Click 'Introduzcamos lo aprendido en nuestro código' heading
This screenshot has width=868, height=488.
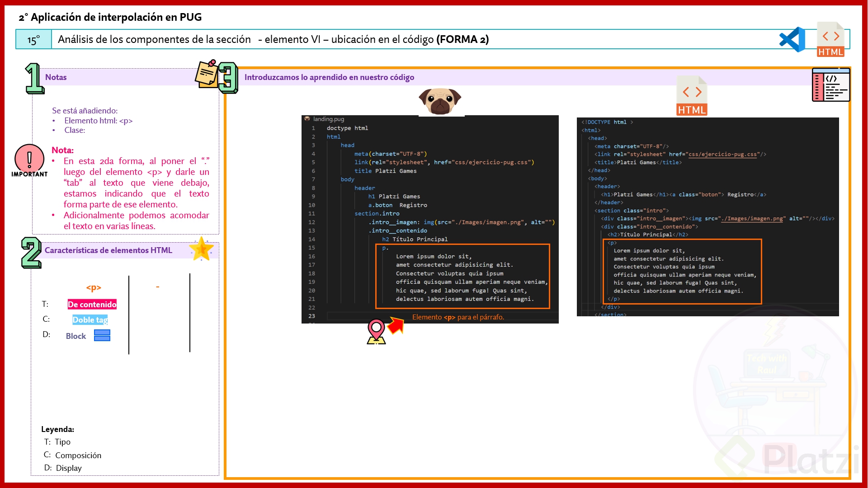(329, 77)
